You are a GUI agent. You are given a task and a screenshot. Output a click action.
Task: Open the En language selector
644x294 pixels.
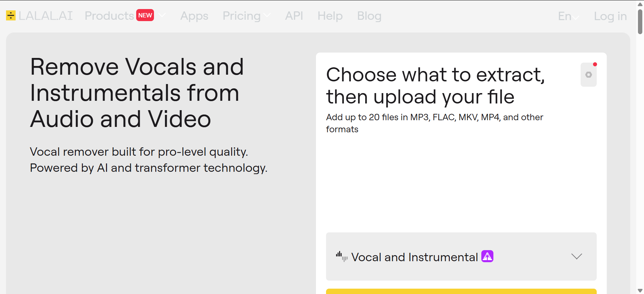click(568, 16)
